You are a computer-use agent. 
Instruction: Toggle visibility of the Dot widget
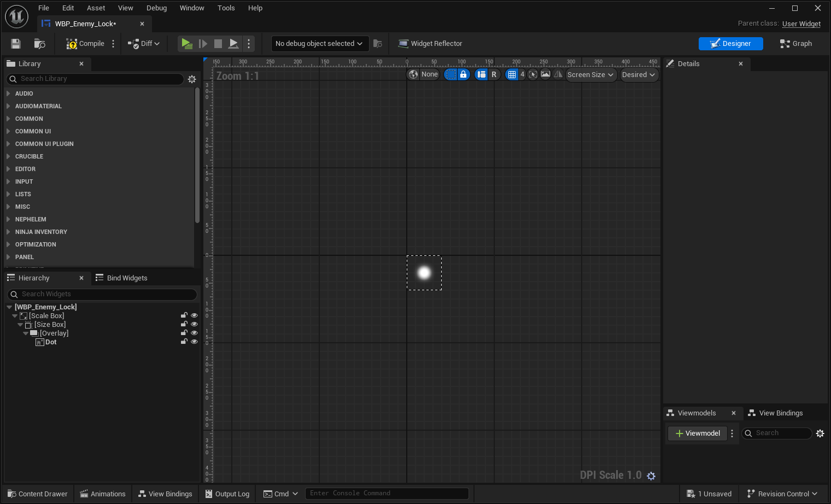click(194, 342)
